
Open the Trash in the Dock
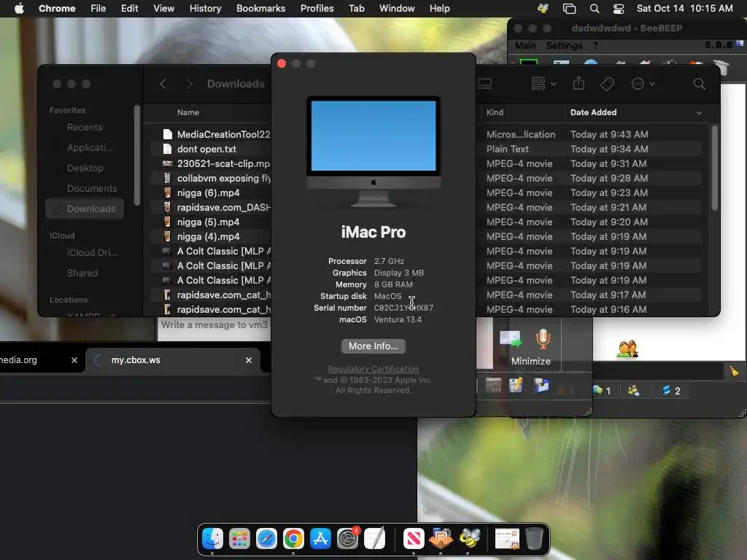point(534,539)
